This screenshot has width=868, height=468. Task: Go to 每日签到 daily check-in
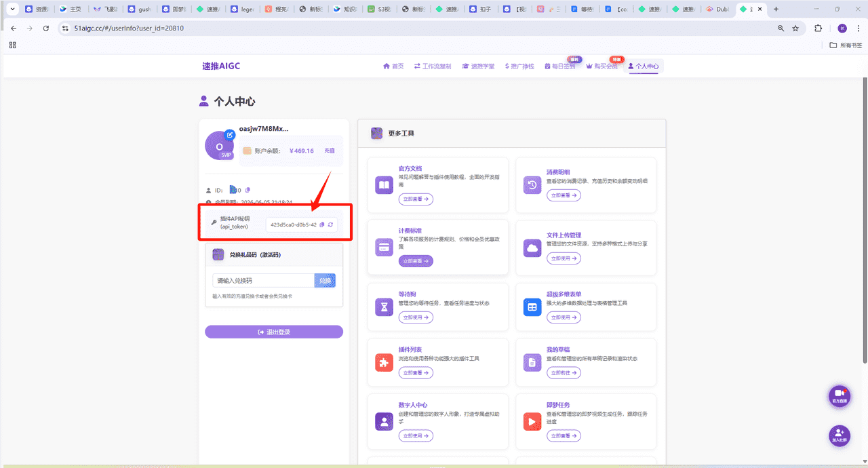pos(561,66)
